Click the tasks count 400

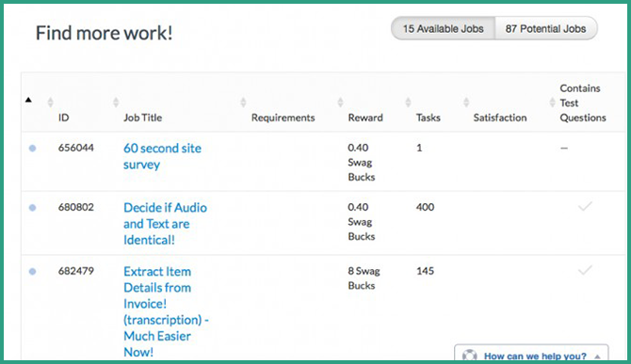click(425, 207)
